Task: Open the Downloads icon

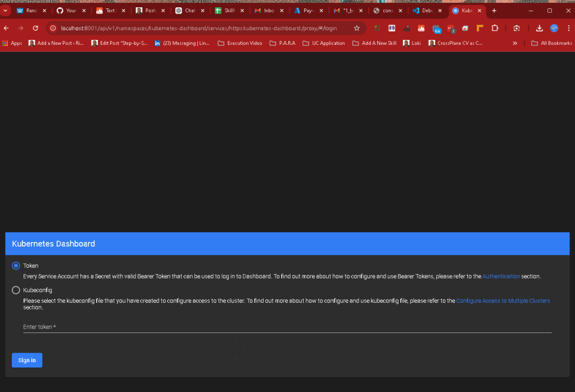Action: pos(539,28)
